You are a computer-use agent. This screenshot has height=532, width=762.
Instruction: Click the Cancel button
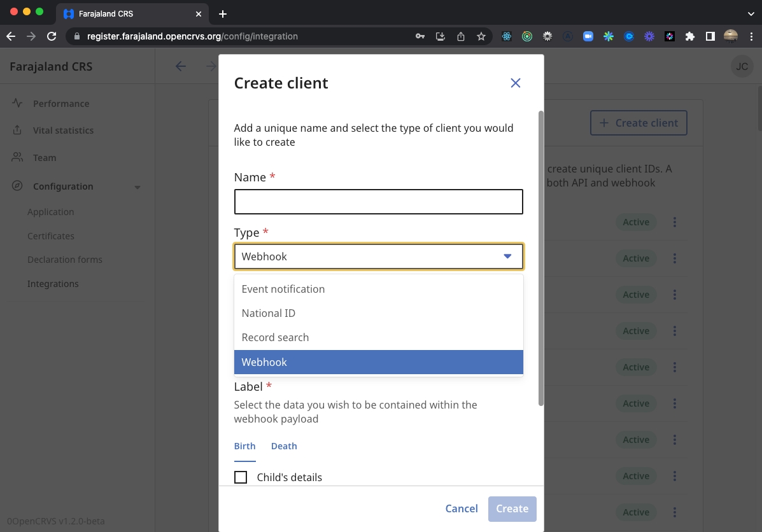click(462, 508)
